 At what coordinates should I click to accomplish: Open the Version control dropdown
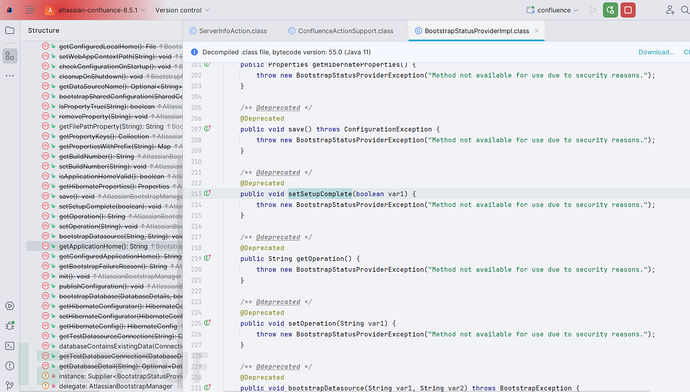(182, 10)
